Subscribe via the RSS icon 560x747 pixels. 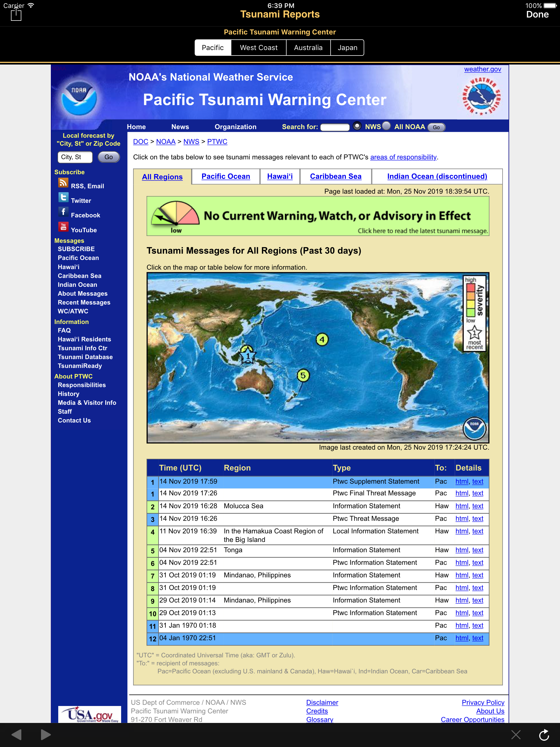(x=63, y=182)
